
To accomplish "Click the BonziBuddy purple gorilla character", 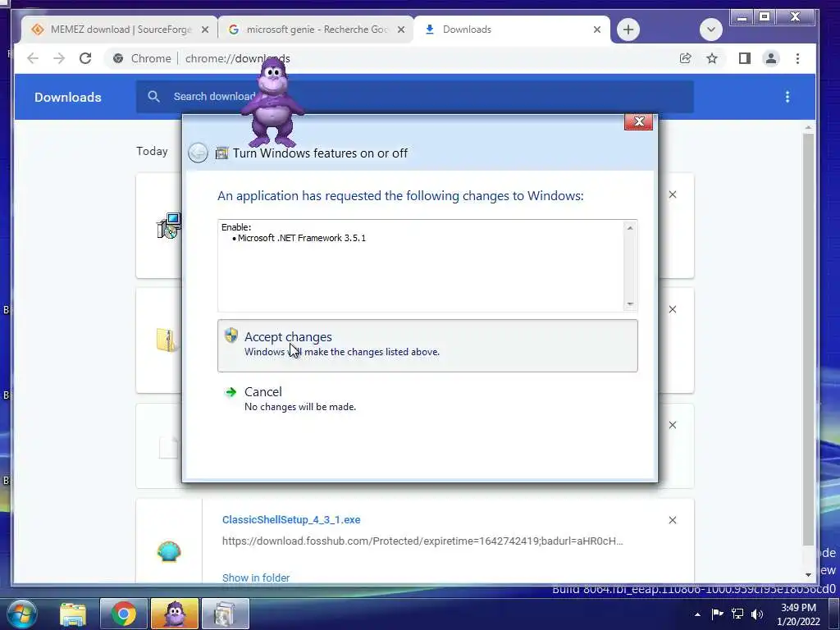I will click(272, 104).
